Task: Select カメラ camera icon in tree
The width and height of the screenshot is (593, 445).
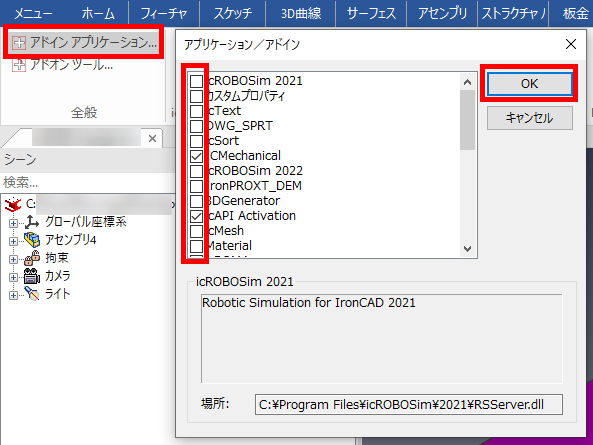Action: 32,276
